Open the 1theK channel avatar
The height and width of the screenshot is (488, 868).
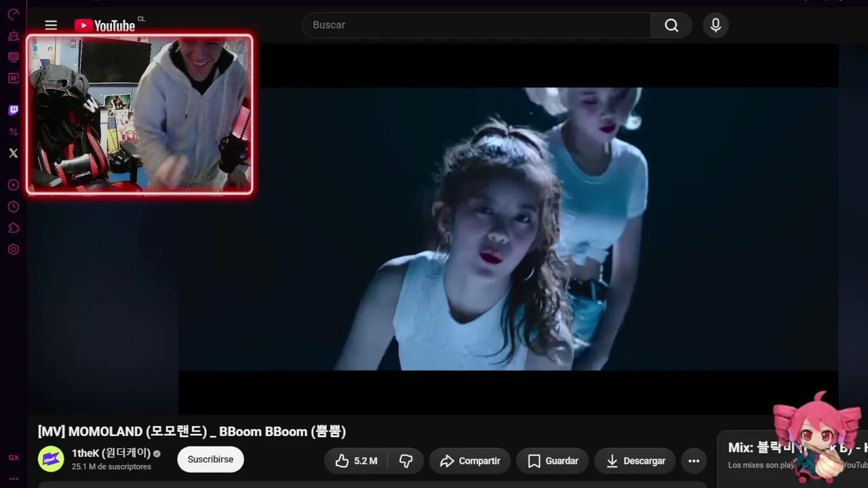(x=51, y=460)
